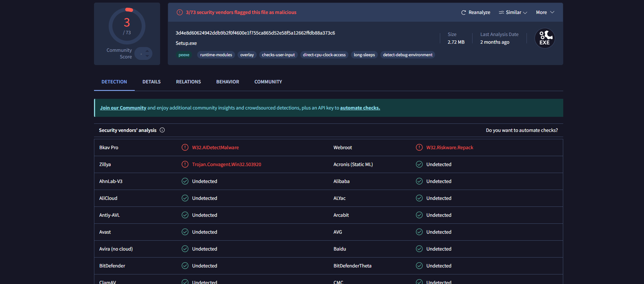Image resolution: width=644 pixels, height=284 pixels.
Task: Select the runtime-modules tag
Action: (x=216, y=55)
